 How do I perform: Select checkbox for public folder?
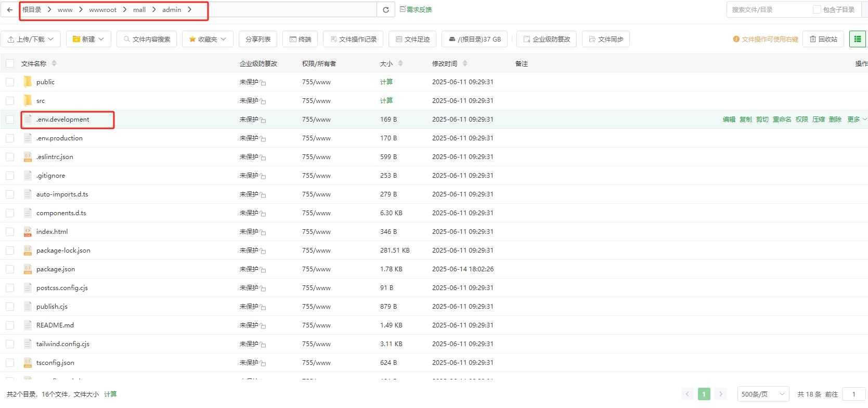click(x=10, y=82)
